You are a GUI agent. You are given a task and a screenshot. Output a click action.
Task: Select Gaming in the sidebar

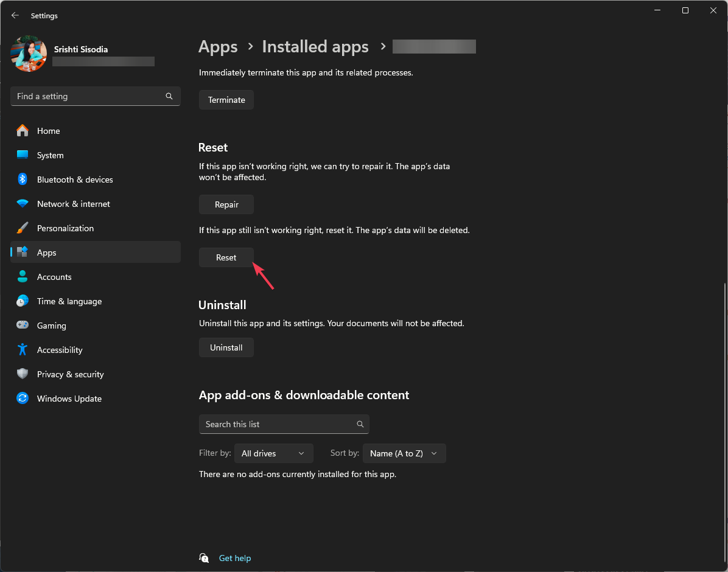pyautogui.click(x=95, y=326)
